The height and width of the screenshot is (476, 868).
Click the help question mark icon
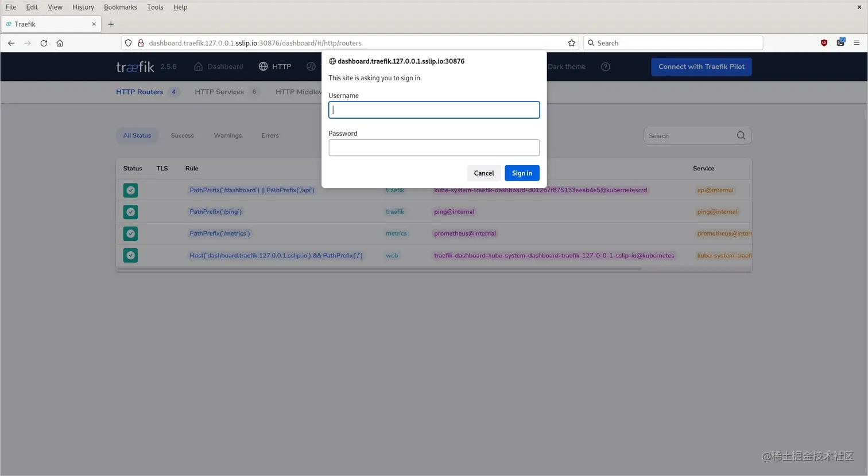point(605,67)
